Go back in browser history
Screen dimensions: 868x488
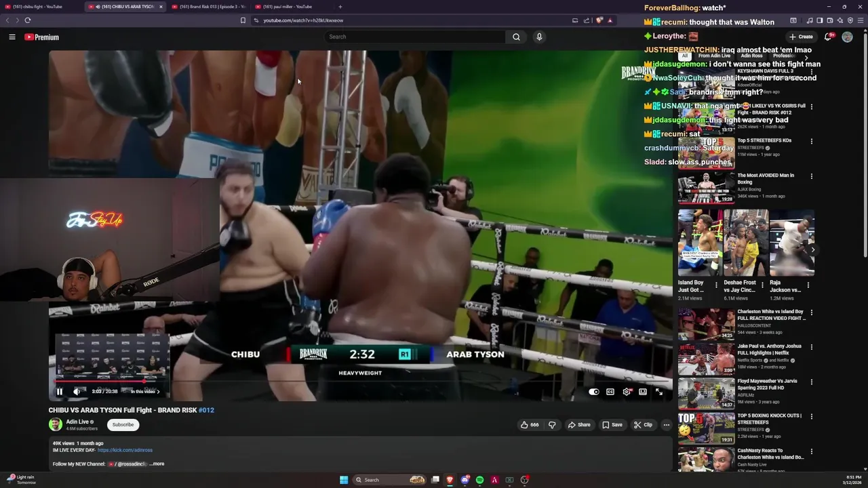click(8, 20)
